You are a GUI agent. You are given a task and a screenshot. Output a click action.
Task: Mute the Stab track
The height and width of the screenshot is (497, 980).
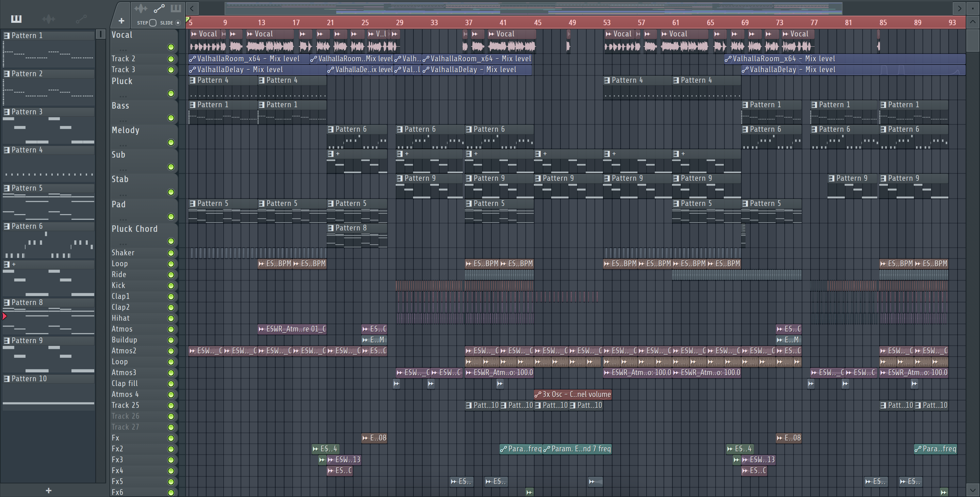point(171,192)
